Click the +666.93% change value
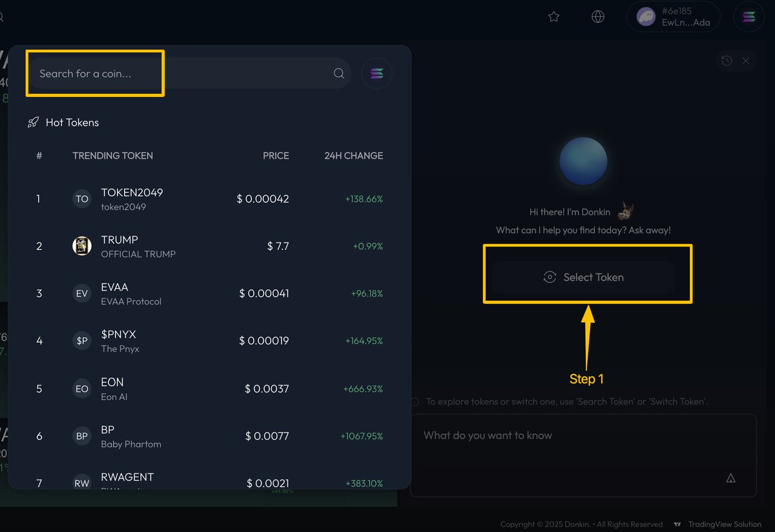This screenshot has height=532, width=775. 363,389
